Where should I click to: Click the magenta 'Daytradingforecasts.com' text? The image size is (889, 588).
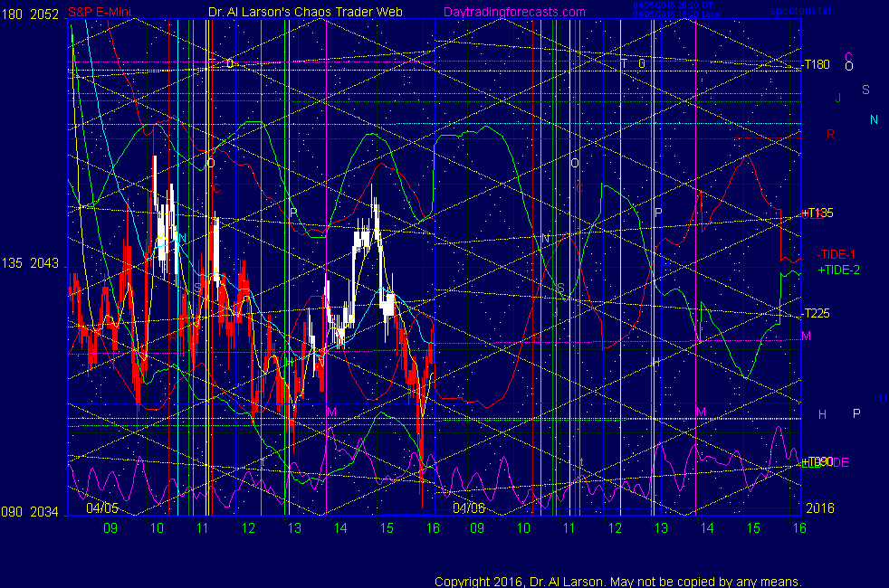pos(515,12)
